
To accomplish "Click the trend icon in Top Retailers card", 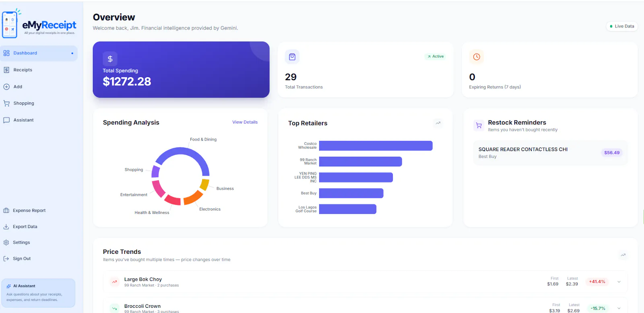I will pos(438,123).
